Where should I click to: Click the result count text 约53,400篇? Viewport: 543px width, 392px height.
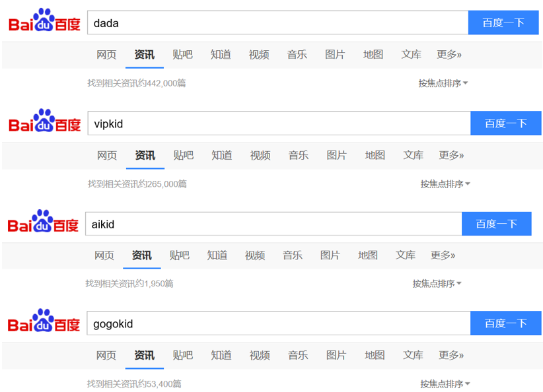[160, 383]
